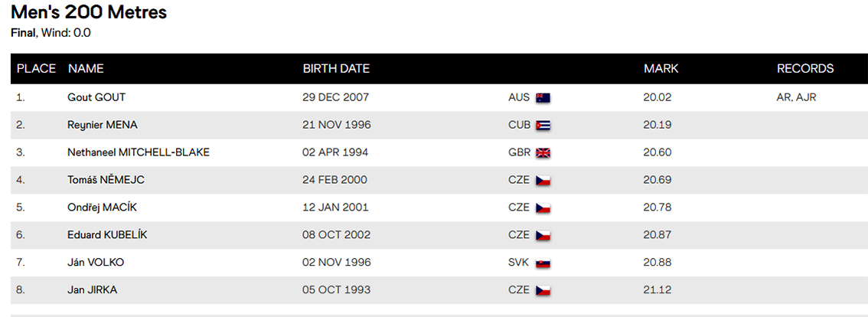868x317 pixels.
Task: Click the PLACE column header
Action: (x=37, y=69)
